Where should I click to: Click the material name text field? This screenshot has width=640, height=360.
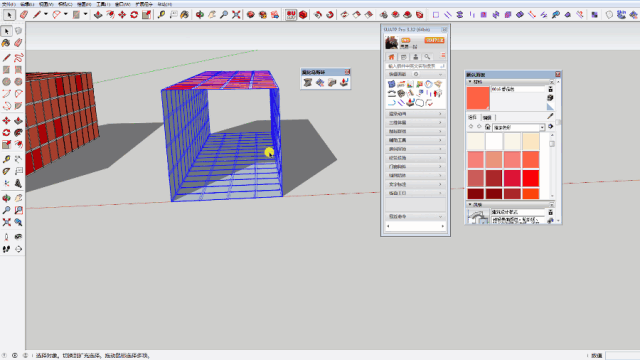(518, 89)
